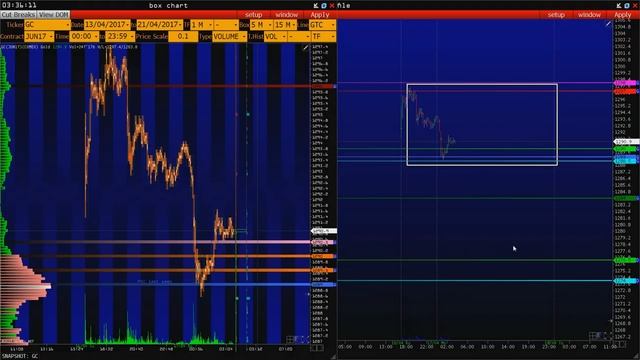Open the Line GTC dropdown
Screen dimensions: 640x360
[x=322, y=25]
